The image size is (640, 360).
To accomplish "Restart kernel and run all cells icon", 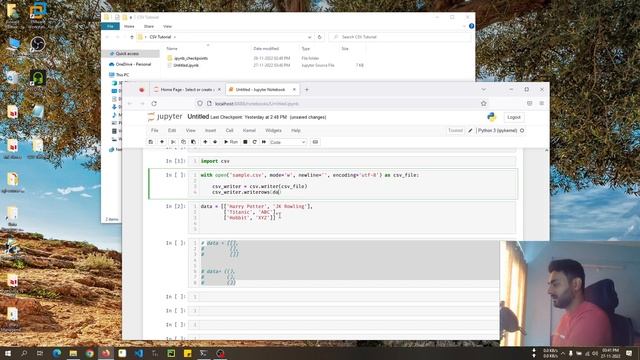I will pos(264,142).
